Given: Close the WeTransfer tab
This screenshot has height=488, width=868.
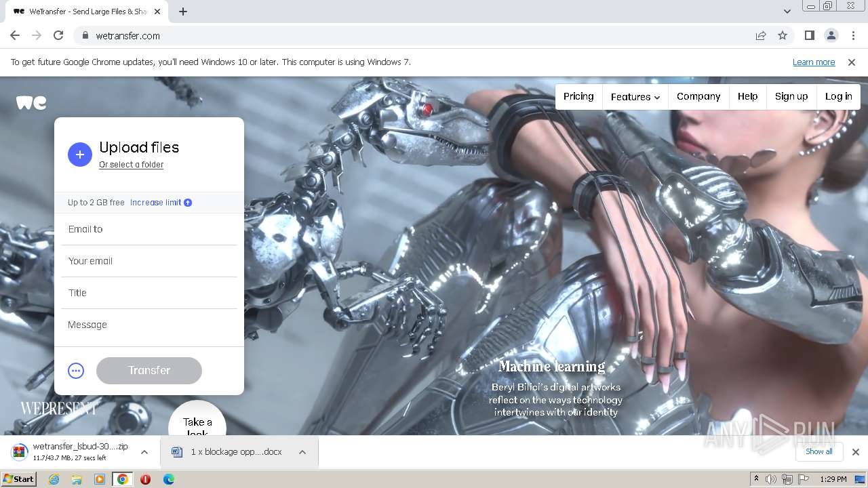Looking at the screenshot, I should 157,12.
